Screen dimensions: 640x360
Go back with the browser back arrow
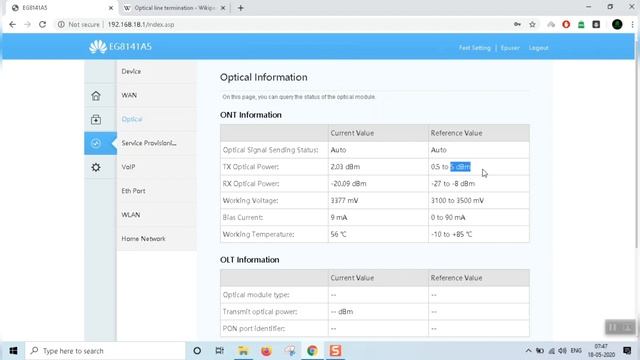coord(12,24)
